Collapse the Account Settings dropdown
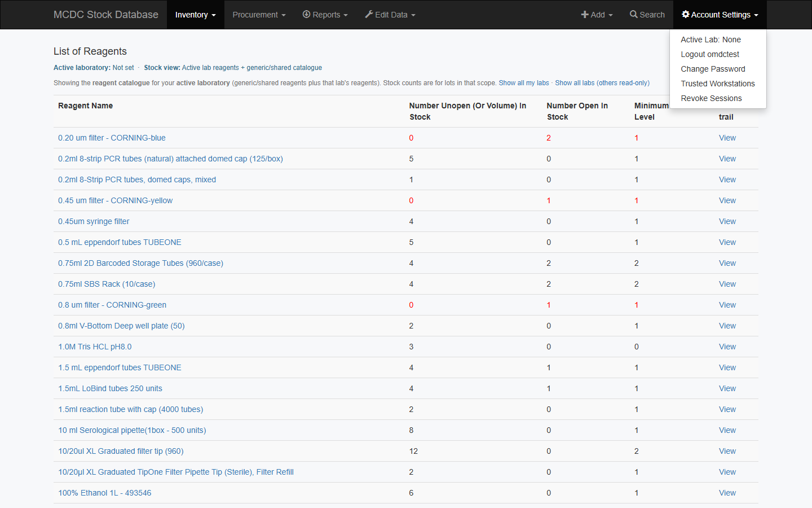Screen dimensions: 812x508 coord(720,15)
